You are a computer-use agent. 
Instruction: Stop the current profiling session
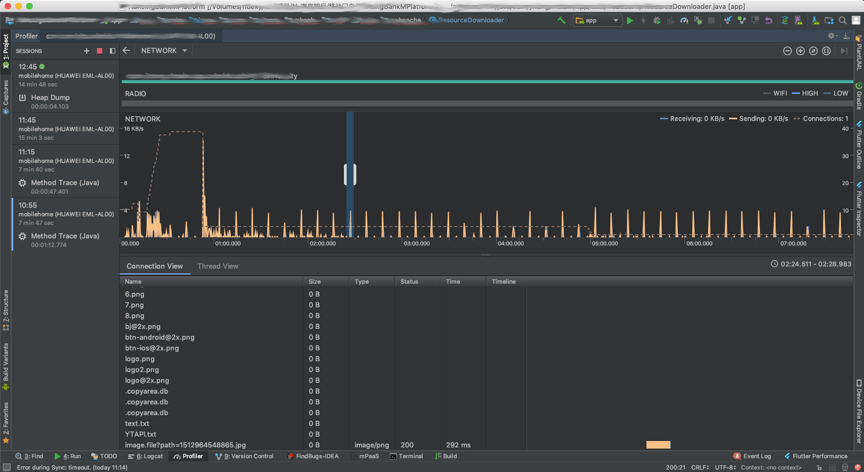click(99, 51)
